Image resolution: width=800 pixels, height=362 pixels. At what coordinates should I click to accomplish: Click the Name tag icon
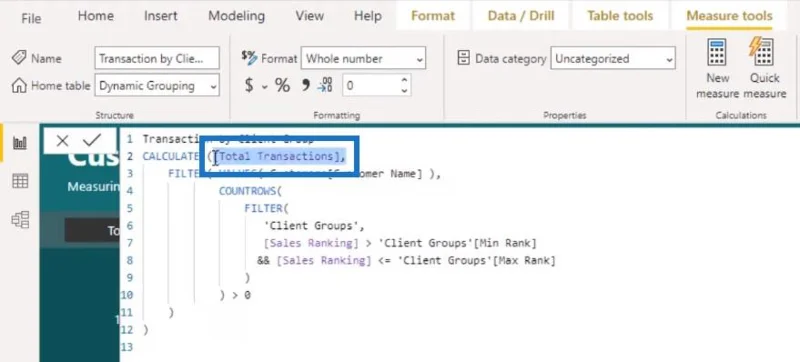tap(19, 58)
